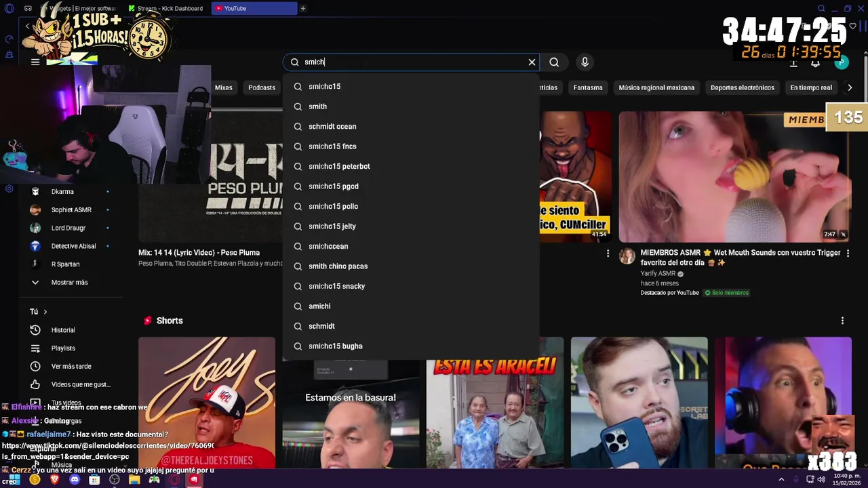868x488 pixels.
Task: Choose 'smicho15 bugha' suggestion
Action: pos(411,346)
